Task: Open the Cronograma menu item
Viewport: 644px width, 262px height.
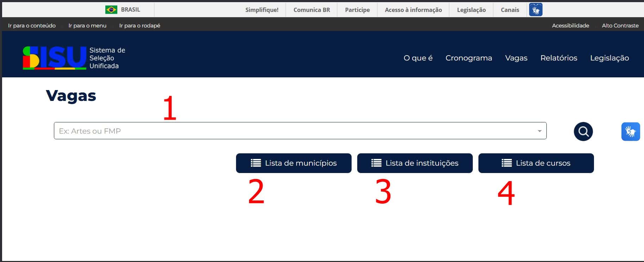Action: pos(469,58)
